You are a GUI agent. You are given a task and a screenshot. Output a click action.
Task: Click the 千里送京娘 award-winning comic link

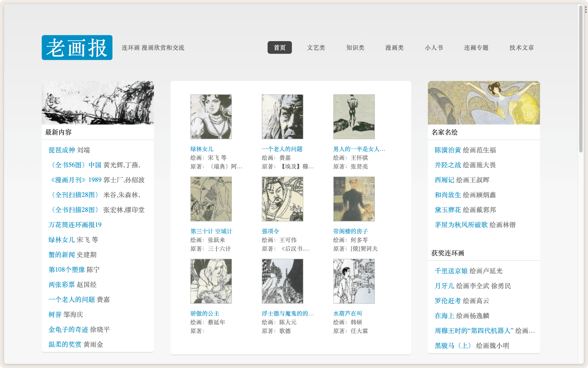pos(451,271)
